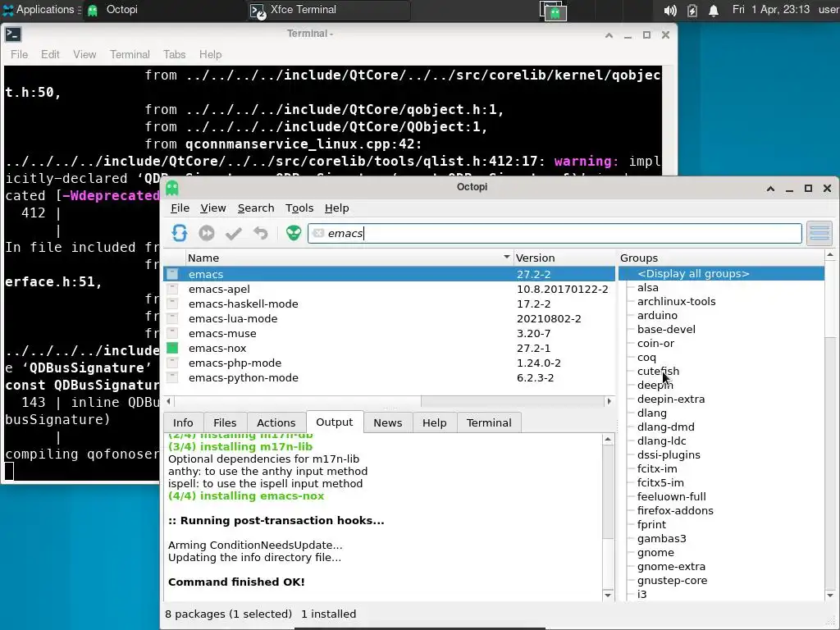Image resolution: width=840 pixels, height=630 pixels.
Task: Click version 27.2-1 of emacs-nox
Action: pos(533,348)
